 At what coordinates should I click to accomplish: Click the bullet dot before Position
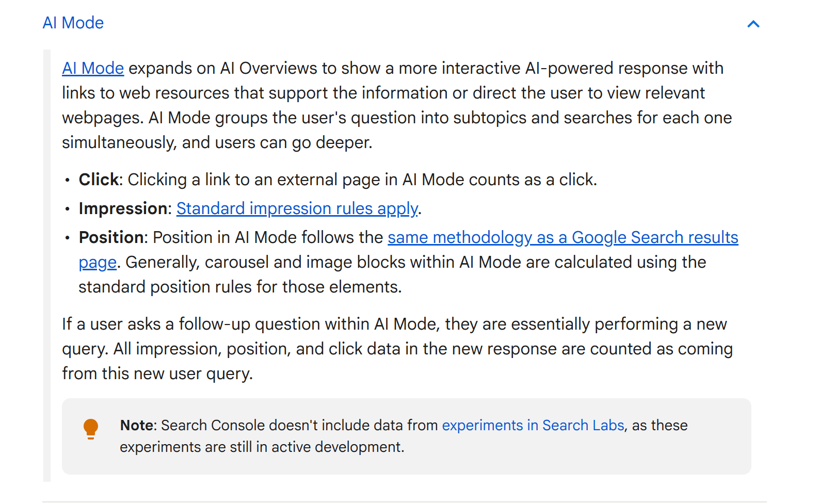[68, 238]
